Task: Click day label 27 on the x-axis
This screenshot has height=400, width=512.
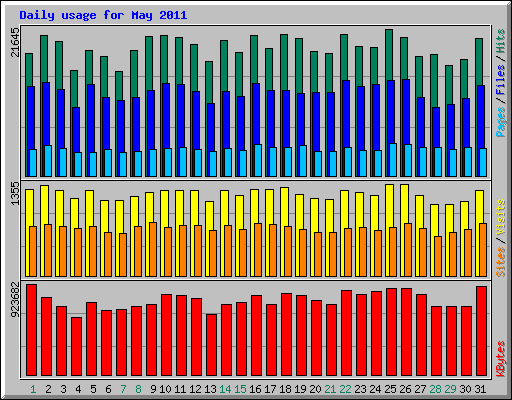Action: point(420,389)
